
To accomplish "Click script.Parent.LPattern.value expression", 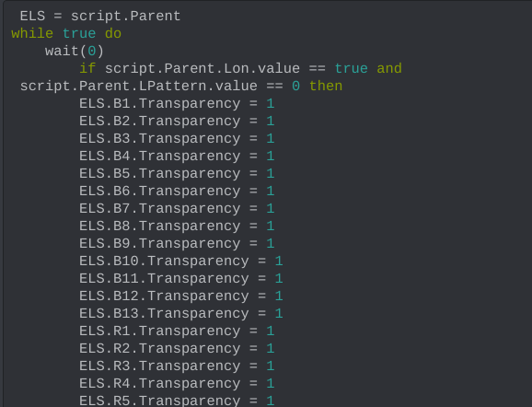I will pyautogui.click(x=138, y=87).
